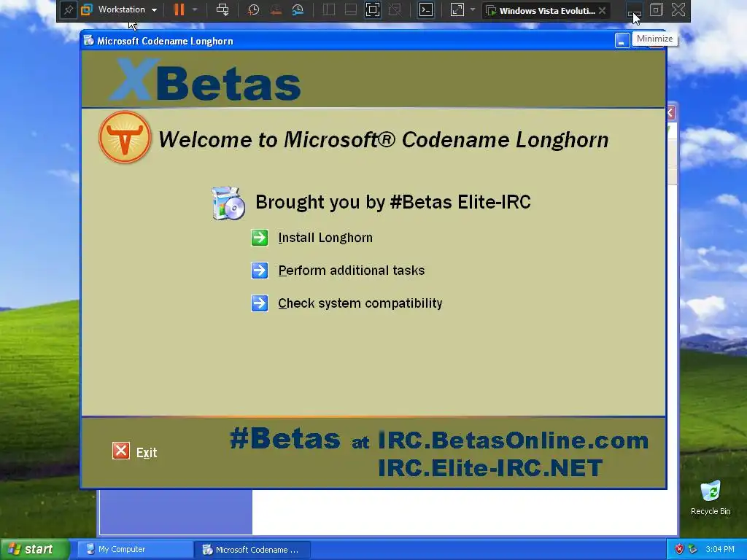Pin the VMware toolbar with the pushpin icon
The image size is (747, 560).
click(68, 10)
